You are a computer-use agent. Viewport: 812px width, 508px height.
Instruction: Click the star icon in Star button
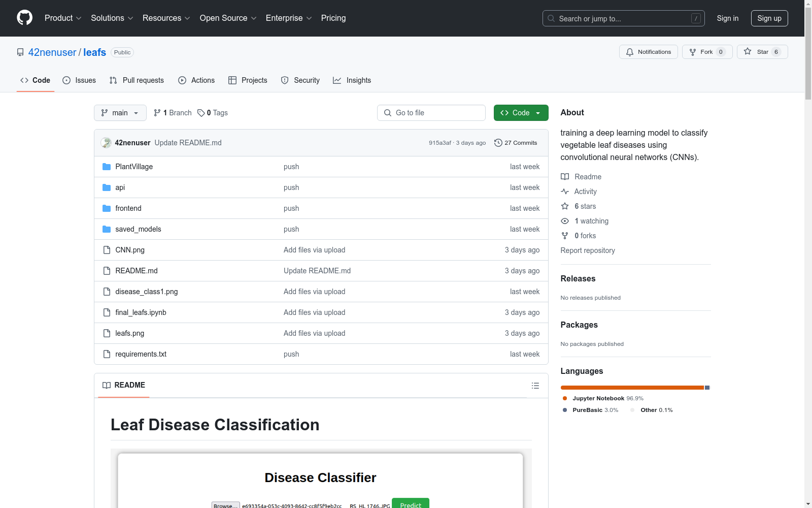pos(748,51)
